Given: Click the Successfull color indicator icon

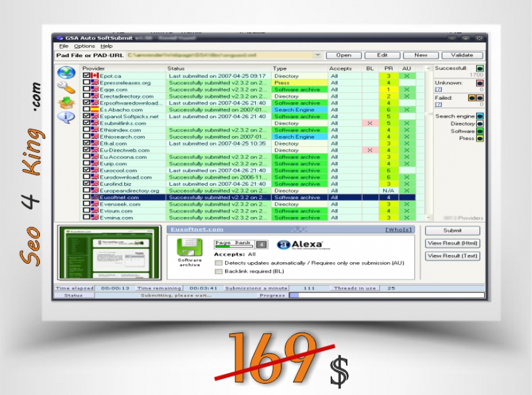Looking at the screenshot, I should point(479,68).
